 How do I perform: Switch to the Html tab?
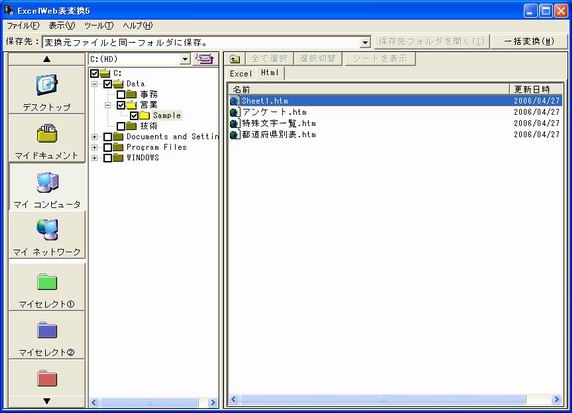270,72
